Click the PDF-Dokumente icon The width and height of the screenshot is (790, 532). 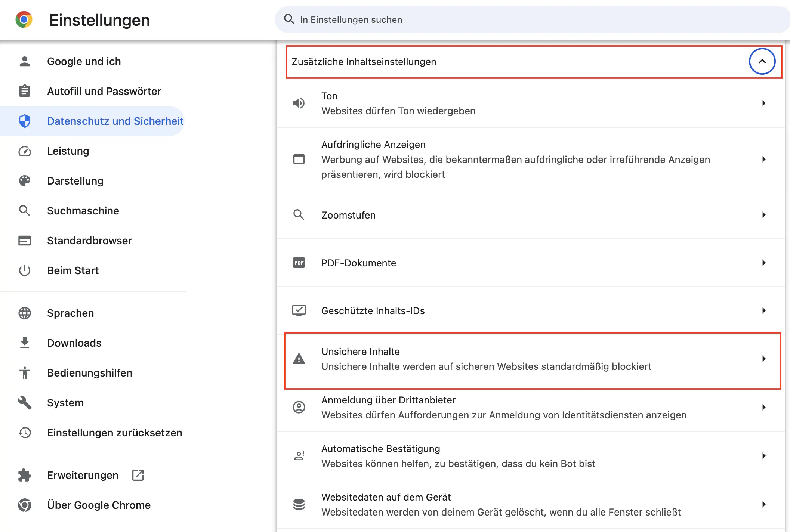coord(299,263)
